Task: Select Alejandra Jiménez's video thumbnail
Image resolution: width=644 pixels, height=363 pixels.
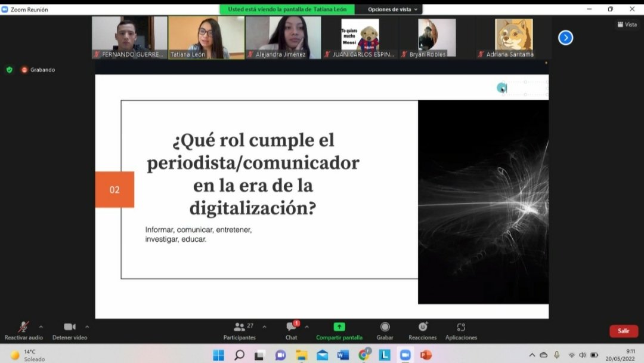Action: pos(283,38)
